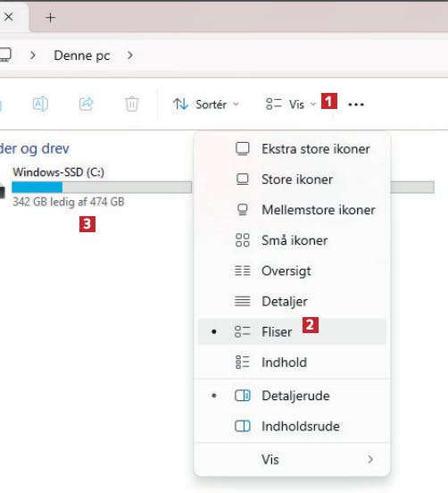Expand the Vis submenu arrow
This screenshot has width=448, height=493.
pos(370,459)
